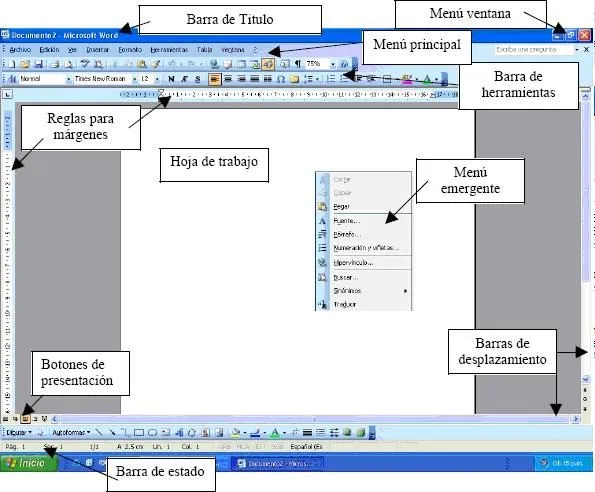Click the Save diskette icon
This screenshot has width=595, height=492.
click(x=38, y=64)
